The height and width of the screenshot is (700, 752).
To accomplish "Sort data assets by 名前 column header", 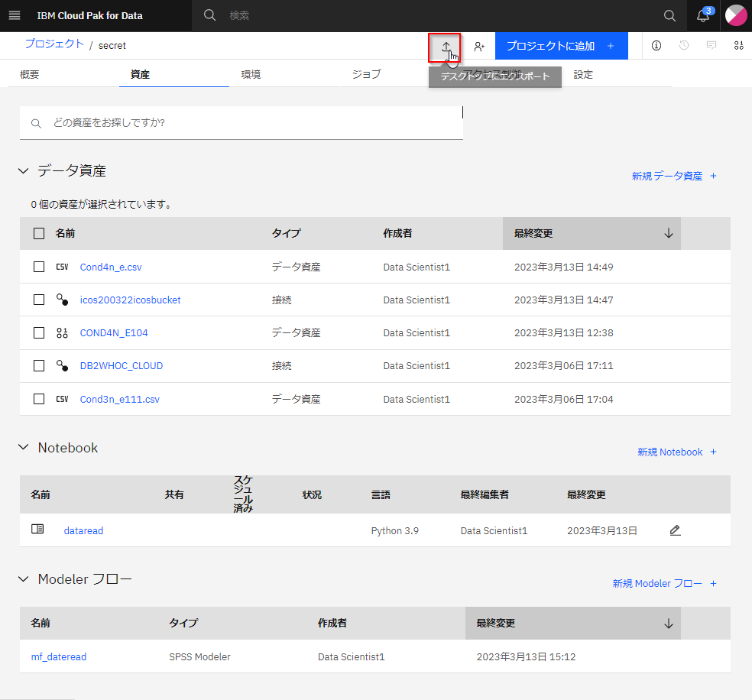I will tap(65, 234).
